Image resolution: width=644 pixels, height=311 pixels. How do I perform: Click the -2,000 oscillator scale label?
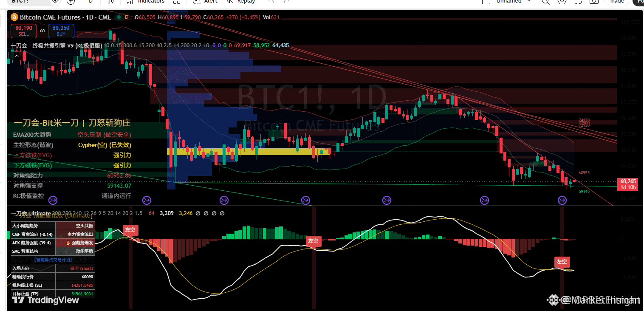coord(628,258)
